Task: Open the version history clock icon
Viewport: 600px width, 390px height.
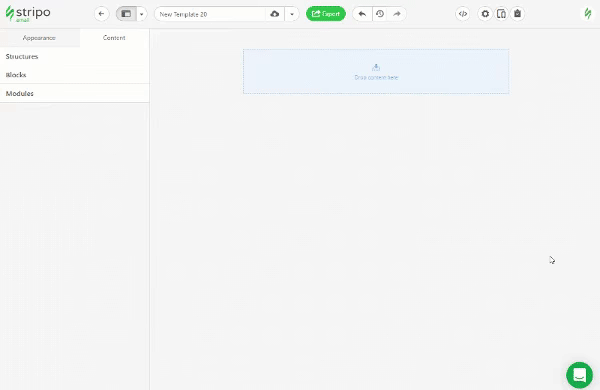Action: click(x=380, y=14)
